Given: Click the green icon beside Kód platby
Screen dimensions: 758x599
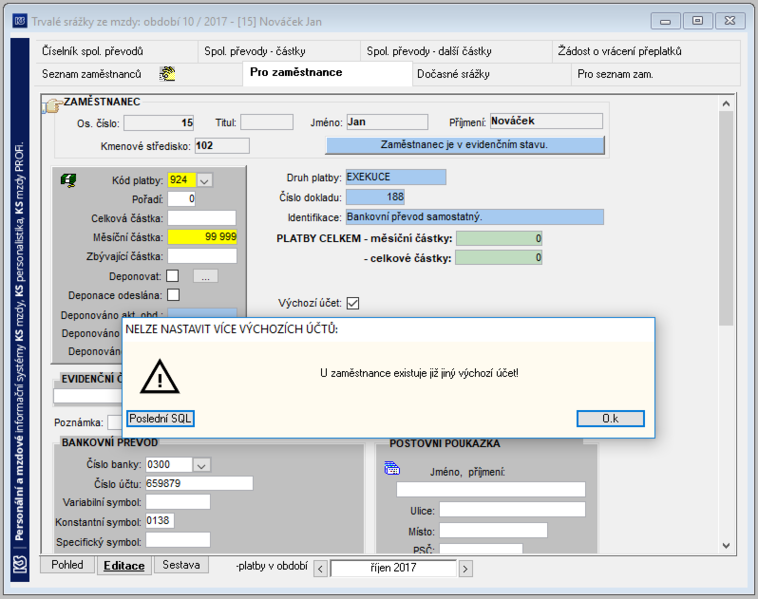Looking at the screenshot, I should coord(68,180).
